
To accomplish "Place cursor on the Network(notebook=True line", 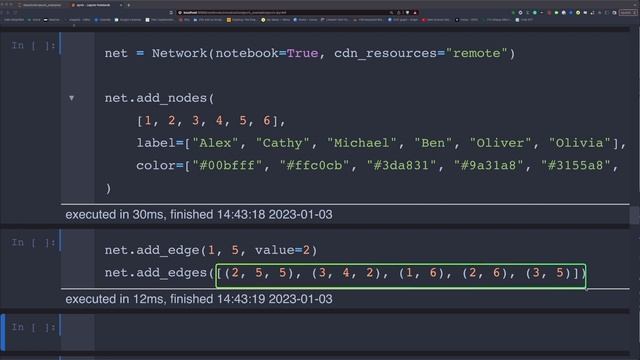I will coord(310,53).
